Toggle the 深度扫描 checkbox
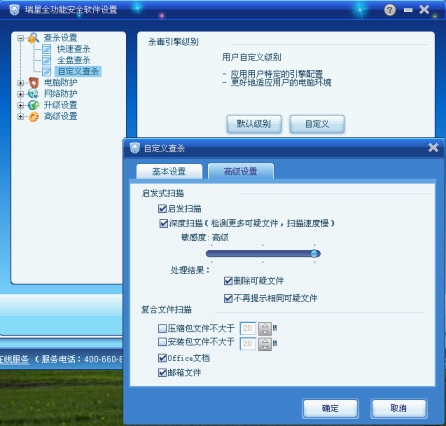This screenshot has height=426, width=446. point(164,223)
